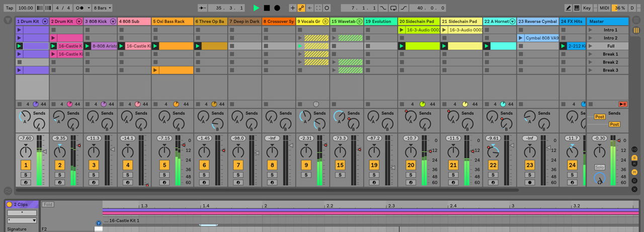644x232 pixels.
Task: Toggle the Automation Arm chain button
Action: (301, 8)
